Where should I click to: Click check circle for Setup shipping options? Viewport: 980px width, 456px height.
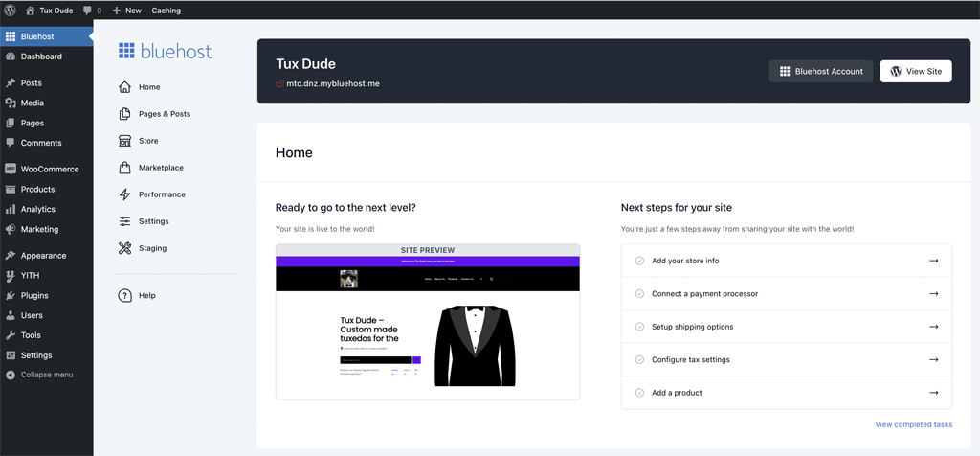pos(639,327)
